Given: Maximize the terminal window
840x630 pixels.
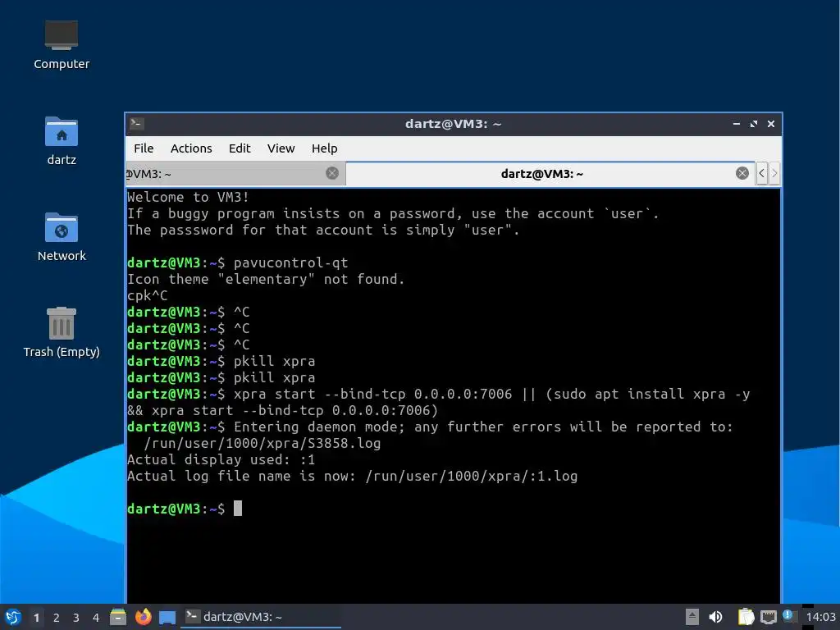Looking at the screenshot, I should 754,124.
